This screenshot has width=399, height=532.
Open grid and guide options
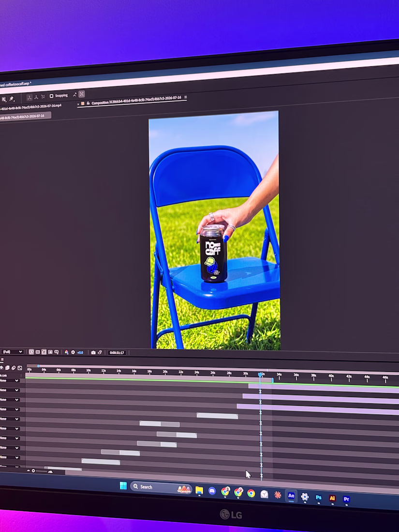pyautogui.click(x=57, y=352)
